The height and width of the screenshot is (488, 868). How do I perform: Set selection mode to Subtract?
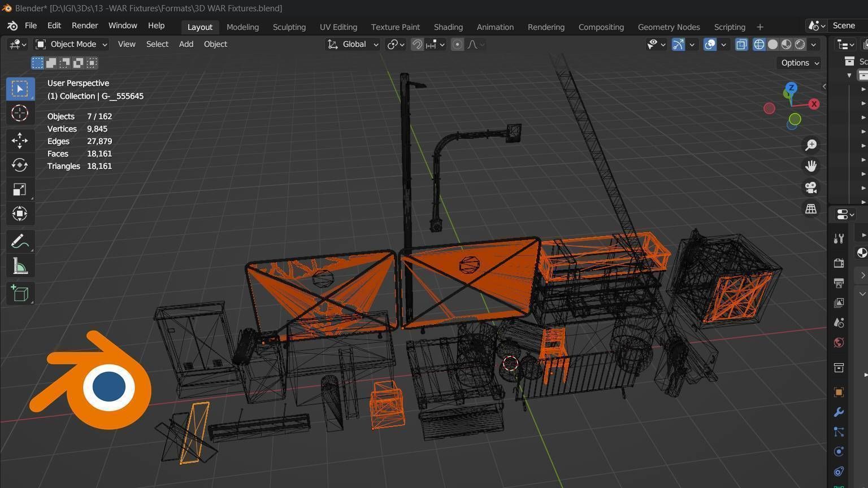(64, 63)
